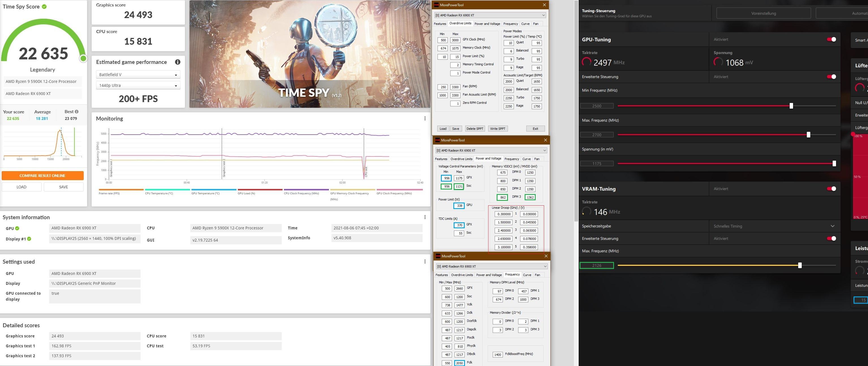Click green verified checkmark beside Time Spy Score
The height and width of the screenshot is (366, 868).
pos(44,7)
